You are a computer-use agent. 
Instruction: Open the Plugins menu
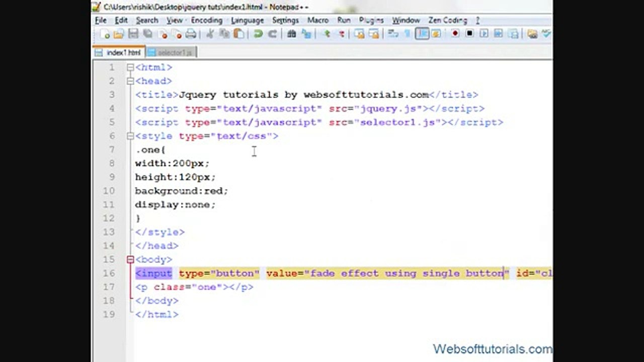[x=371, y=20]
